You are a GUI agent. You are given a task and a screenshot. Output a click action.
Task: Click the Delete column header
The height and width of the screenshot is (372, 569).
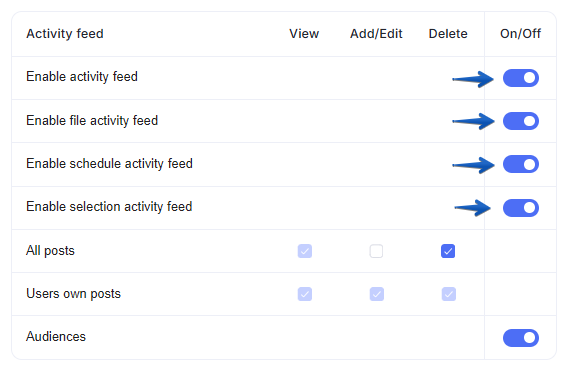pyautogui.click(x=448, y=34)
